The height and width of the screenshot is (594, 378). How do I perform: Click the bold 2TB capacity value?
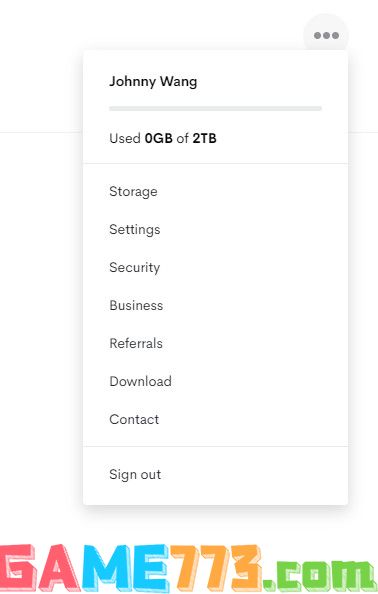click(x=205, y=138)
